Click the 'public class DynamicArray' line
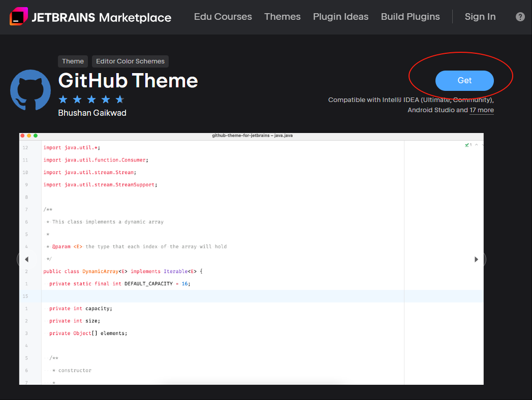 pyautogui.click(x=123, y=272)
